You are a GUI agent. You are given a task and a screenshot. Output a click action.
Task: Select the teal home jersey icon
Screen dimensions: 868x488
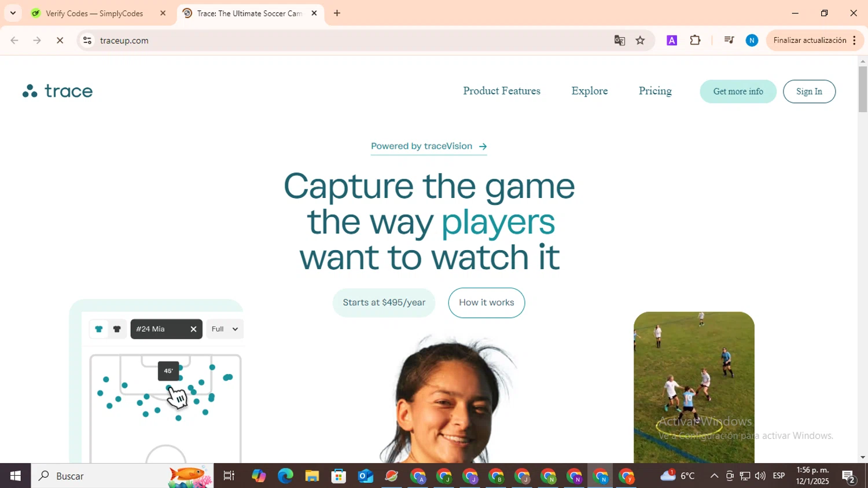tap(99, 329)
